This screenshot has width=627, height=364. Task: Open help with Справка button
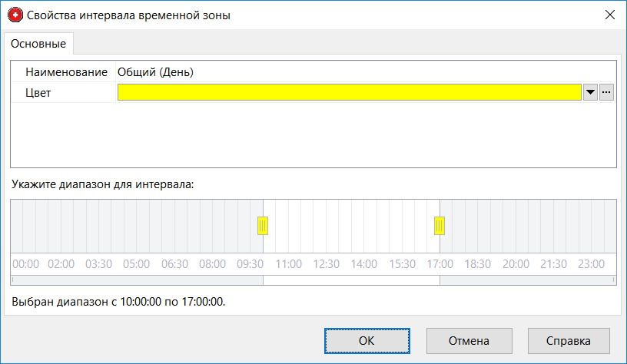pos(569,340)
